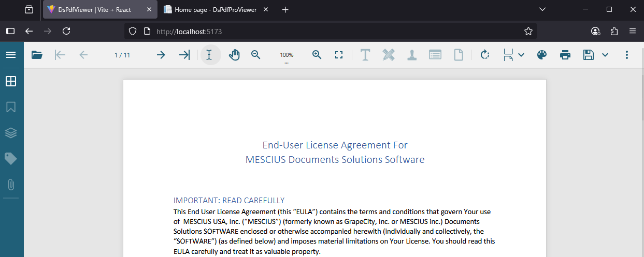Screen dimensions: 644x257
Task: Open a new browser tab
Action: 285,9
